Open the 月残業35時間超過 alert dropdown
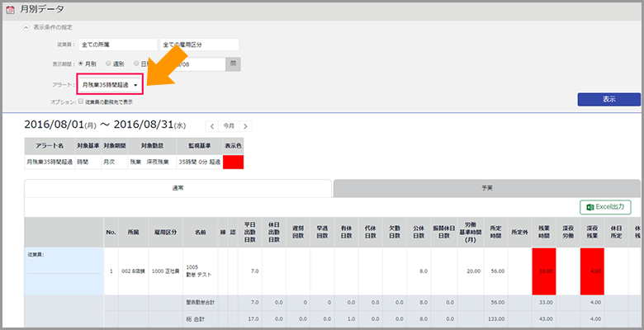This screenshot has height=330, width=644. tap(111, 84)
